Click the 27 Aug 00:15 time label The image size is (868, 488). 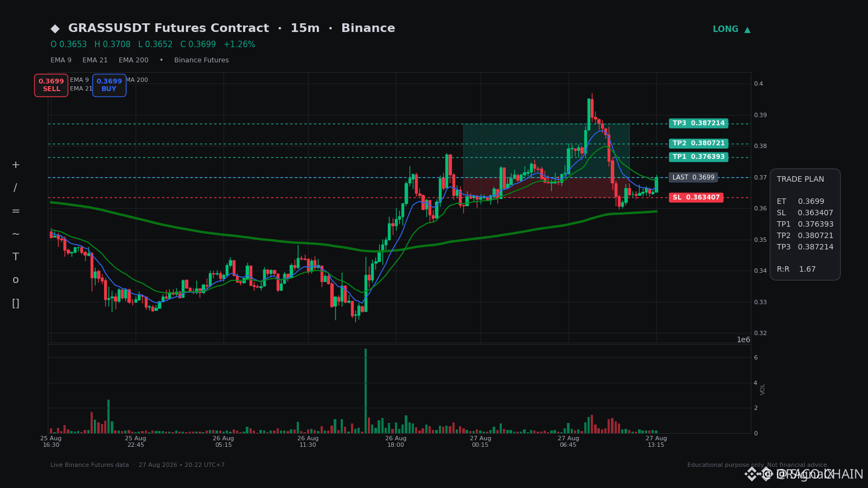[481, 441]
